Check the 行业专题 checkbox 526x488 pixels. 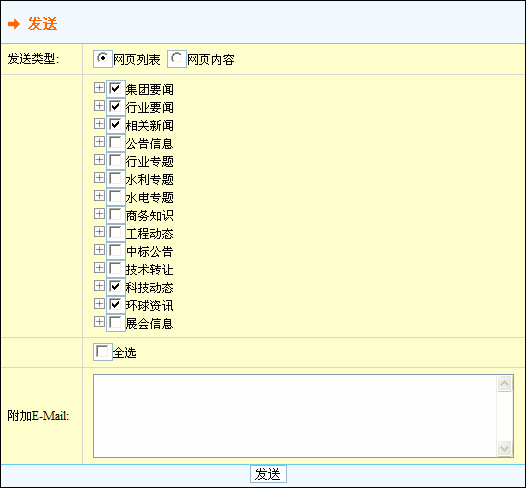(x=116, y=161)
